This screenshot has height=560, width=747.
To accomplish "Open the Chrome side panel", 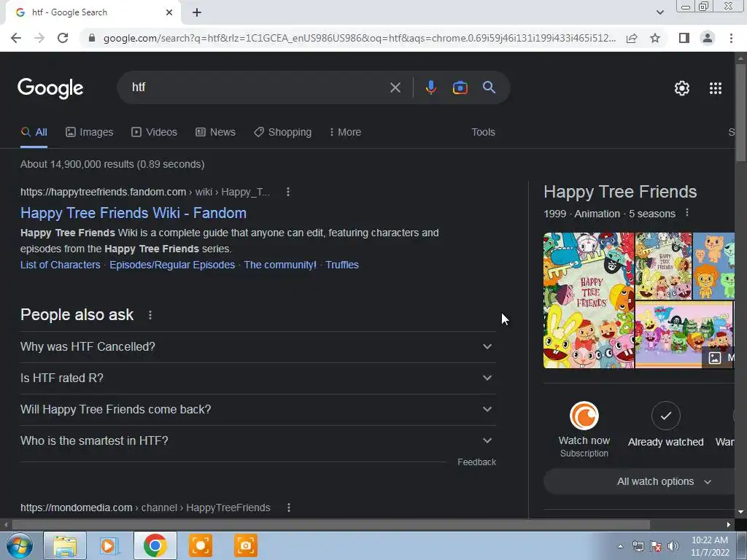I will point(684,38).
